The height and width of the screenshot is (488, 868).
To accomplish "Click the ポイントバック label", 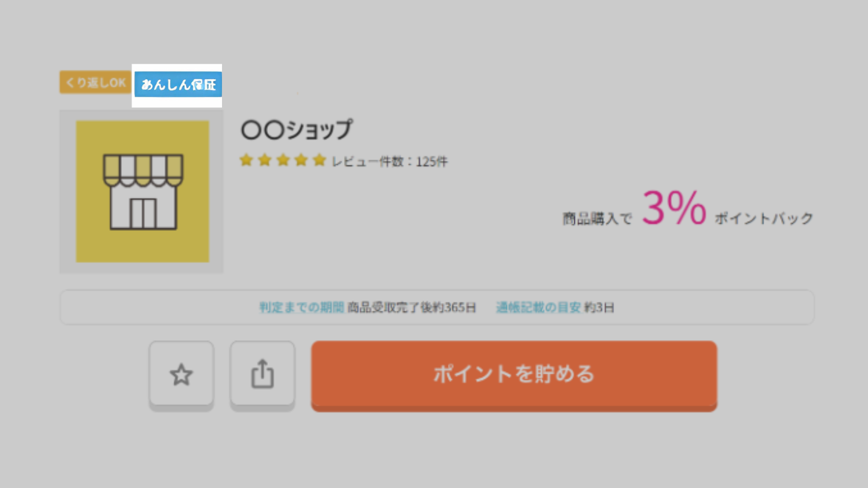I will (764, 219).
